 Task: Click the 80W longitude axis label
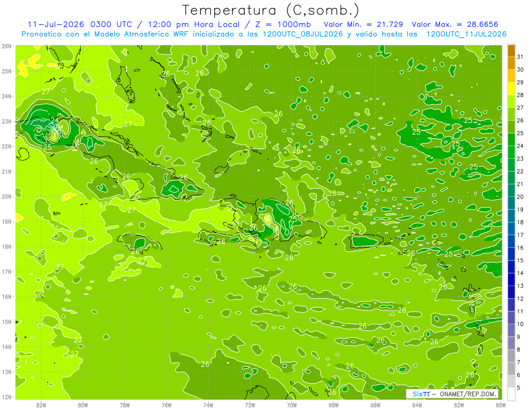(83, 405)
